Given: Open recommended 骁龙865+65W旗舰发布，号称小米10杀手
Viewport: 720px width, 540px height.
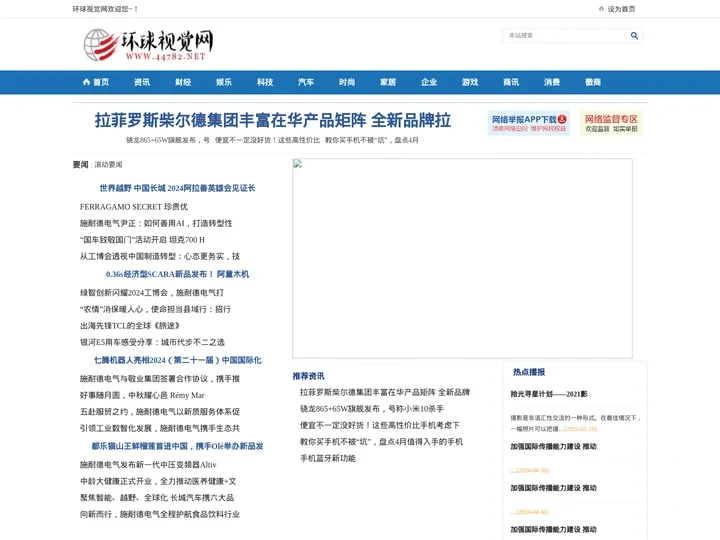Looking at the screenshot, I should [x=372, y=409].
